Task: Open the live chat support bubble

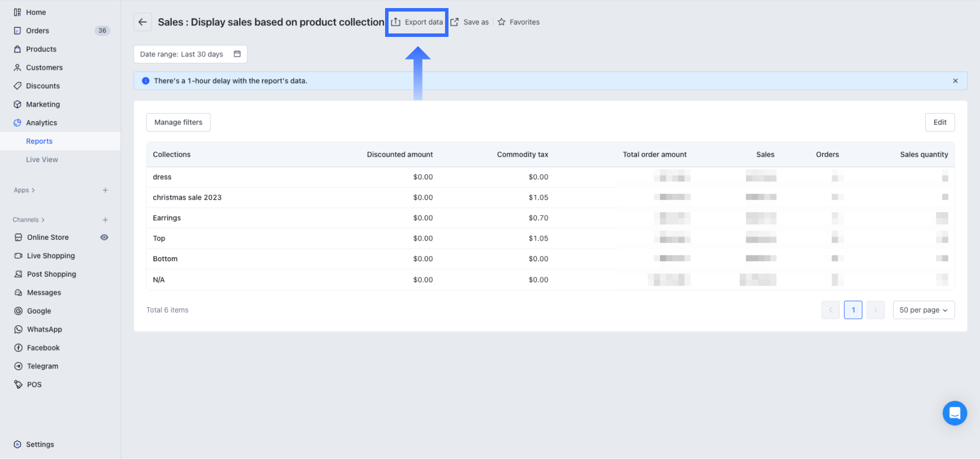Action: coord(954,413)
